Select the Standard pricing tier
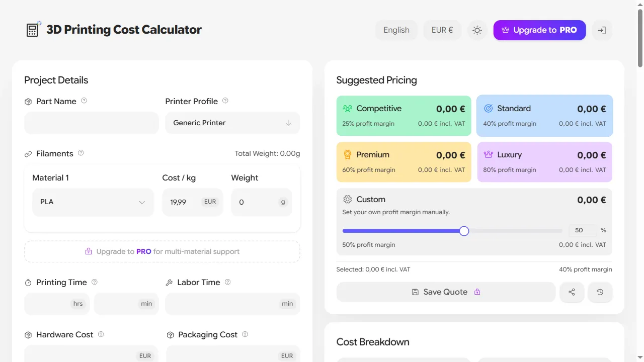 click(x=544, y=115)
